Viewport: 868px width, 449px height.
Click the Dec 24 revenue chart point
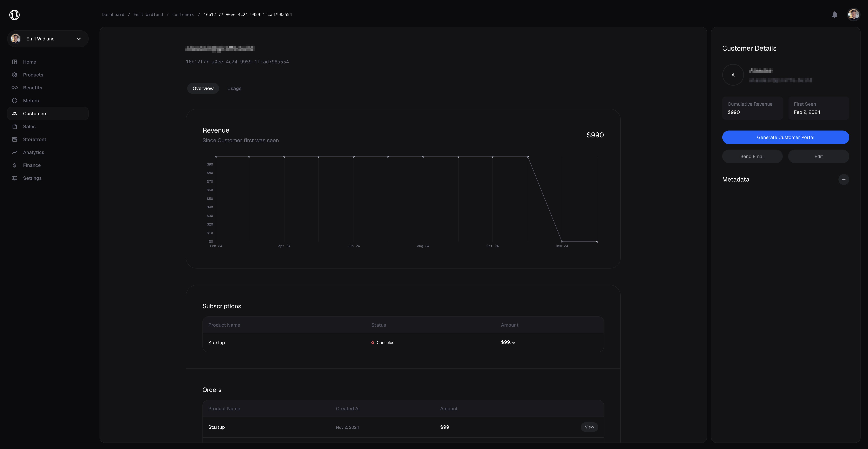point(562,242)
